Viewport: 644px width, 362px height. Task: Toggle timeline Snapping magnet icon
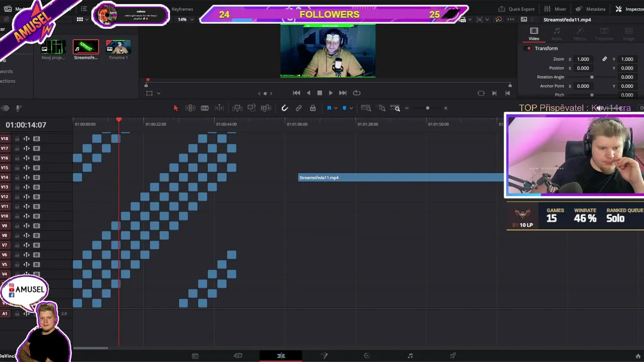coord(284,108)
